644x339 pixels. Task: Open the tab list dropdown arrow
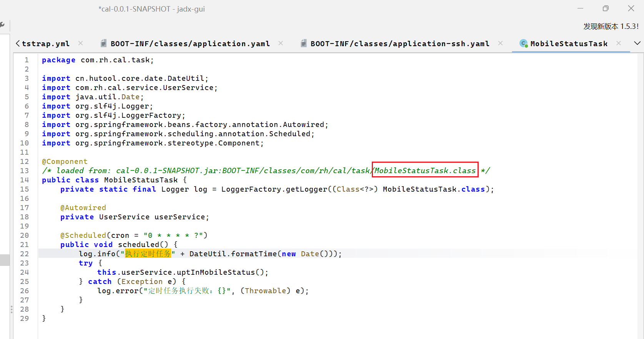637,43
